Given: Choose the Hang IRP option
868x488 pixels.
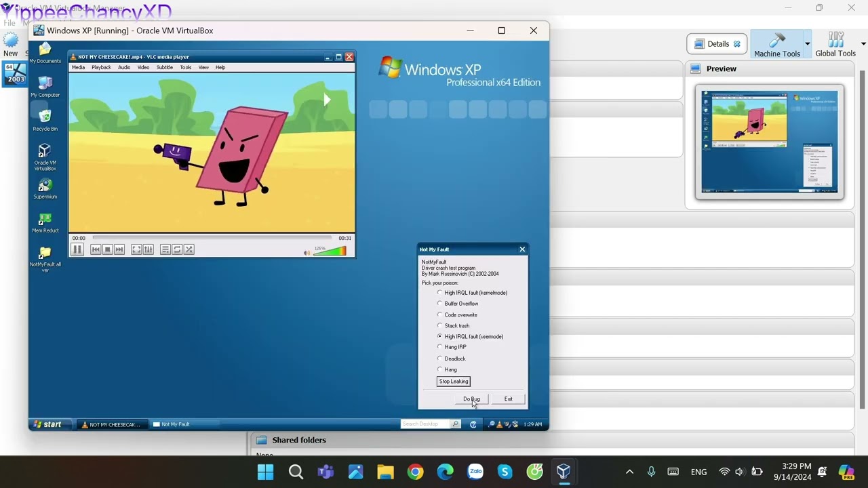Looking at the screenshot, I should click(x=452, y=347).
